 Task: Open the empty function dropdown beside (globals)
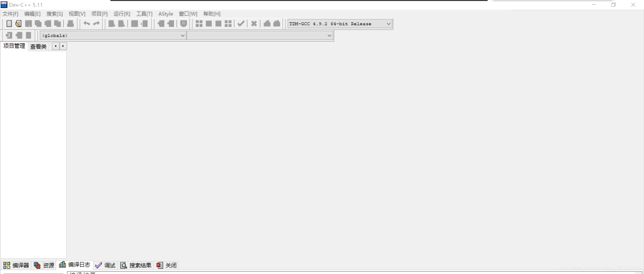pyautogui.click(x=260, y=36)
